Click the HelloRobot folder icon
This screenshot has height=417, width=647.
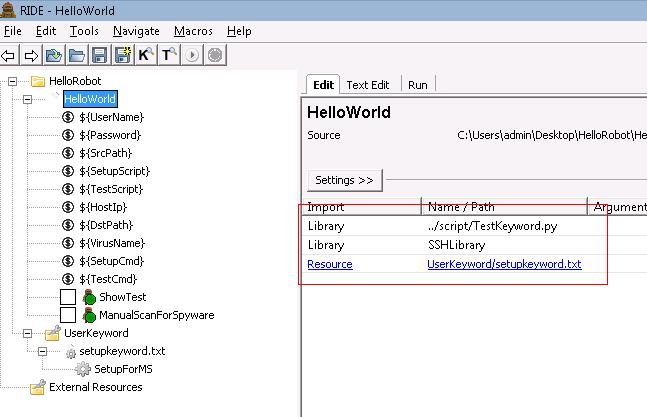[38, 81]
